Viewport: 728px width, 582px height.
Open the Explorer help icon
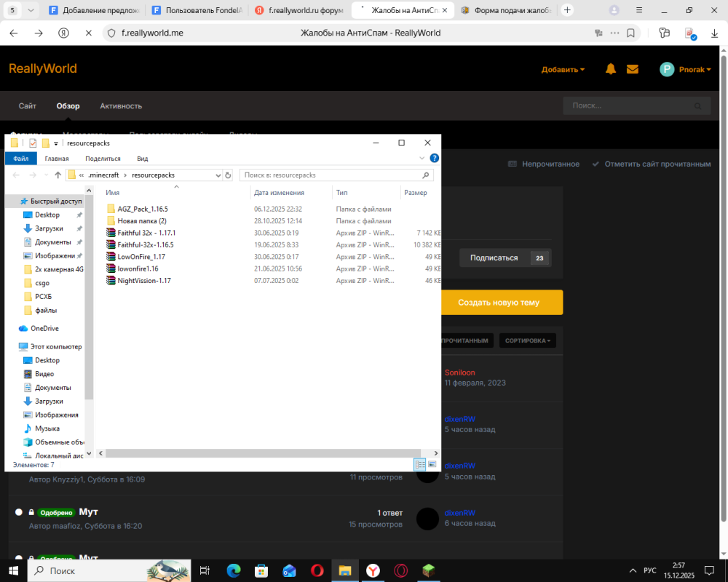coord(434,159)
